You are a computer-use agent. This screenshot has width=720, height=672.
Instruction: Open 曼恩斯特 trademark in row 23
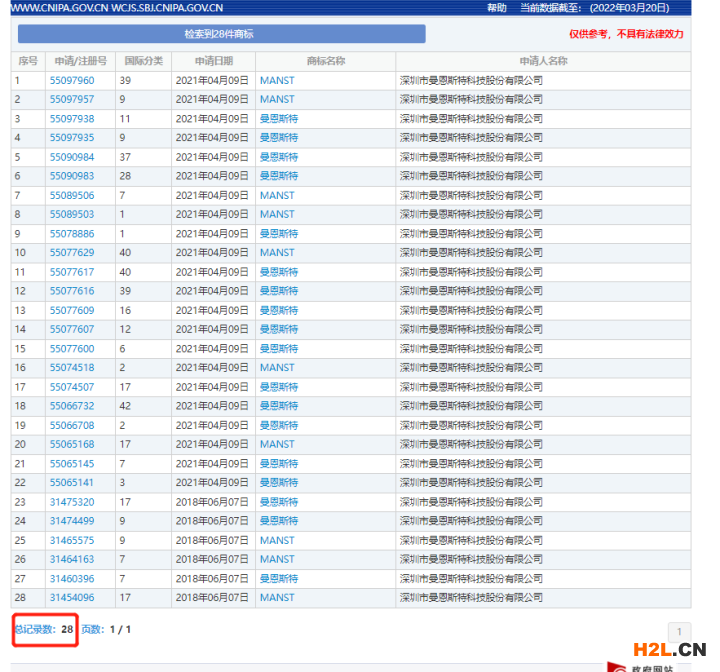279,502
